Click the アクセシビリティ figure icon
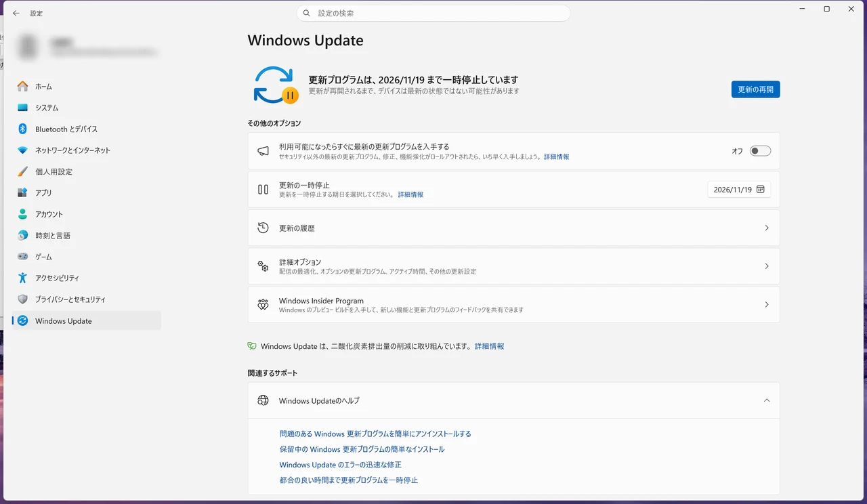 (x=23, y=278)
